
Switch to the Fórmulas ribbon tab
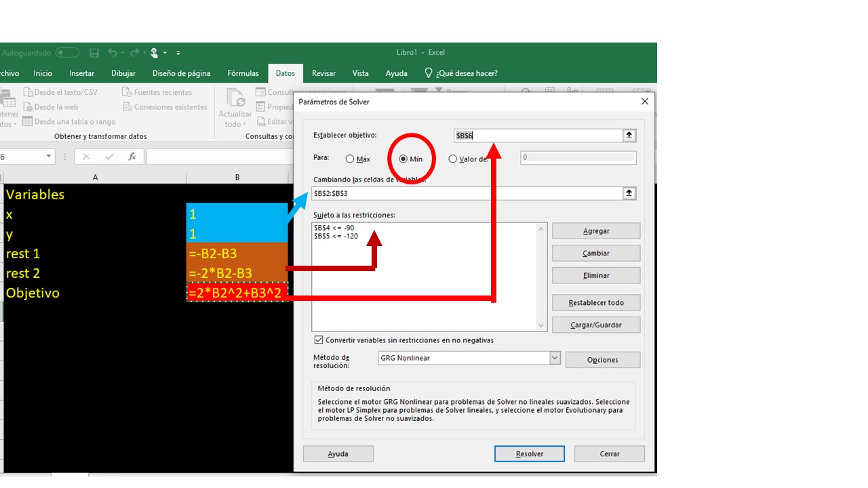point(243,73)
